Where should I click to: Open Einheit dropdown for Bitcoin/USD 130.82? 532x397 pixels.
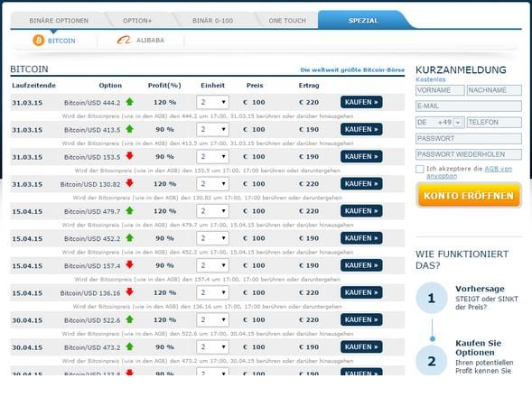pyautogui.click(x=212, y=184)
